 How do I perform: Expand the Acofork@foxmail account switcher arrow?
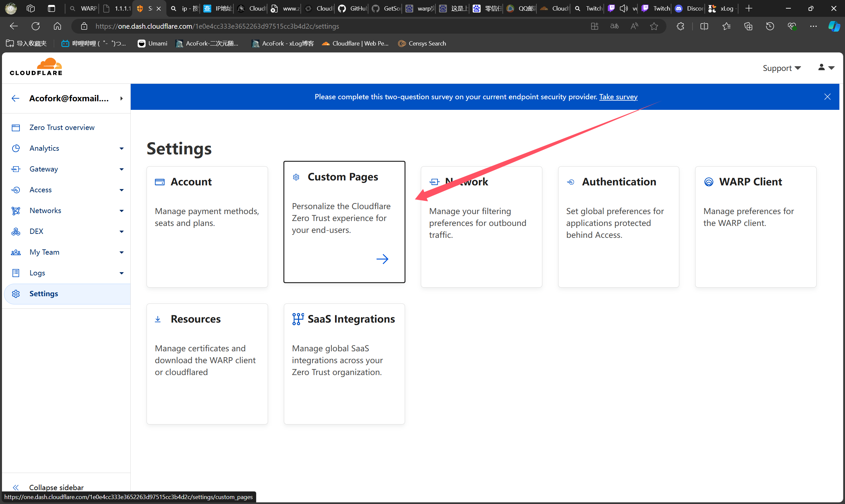(121, 99)
